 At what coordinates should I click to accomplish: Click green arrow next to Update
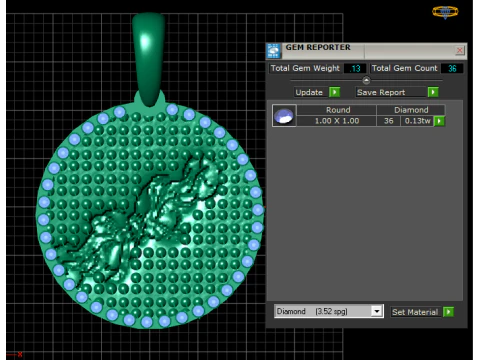[x=334, y=92]
